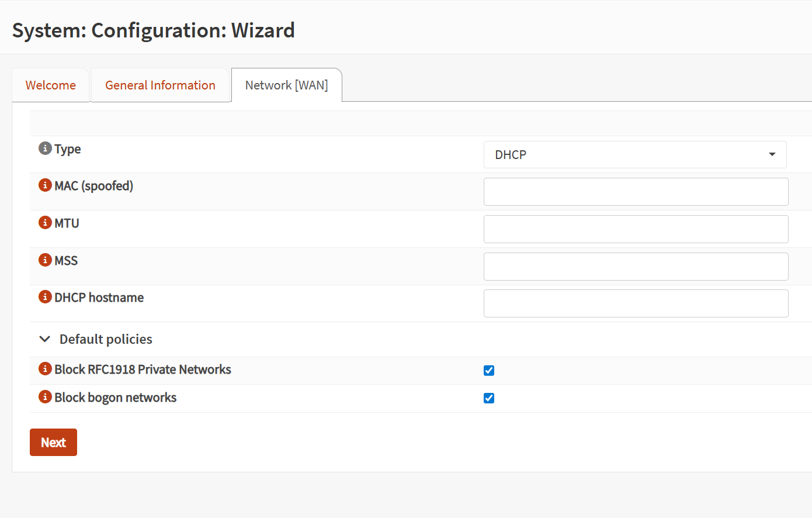Disable the Block bogon networks checkbox
Viewport: 812px width, 518px height.
pyautogui.click(x=489, y=398)
